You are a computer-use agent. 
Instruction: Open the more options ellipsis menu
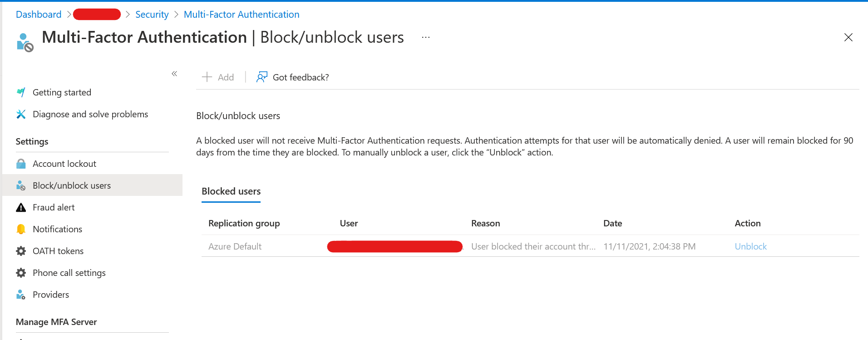pos(425,37)
